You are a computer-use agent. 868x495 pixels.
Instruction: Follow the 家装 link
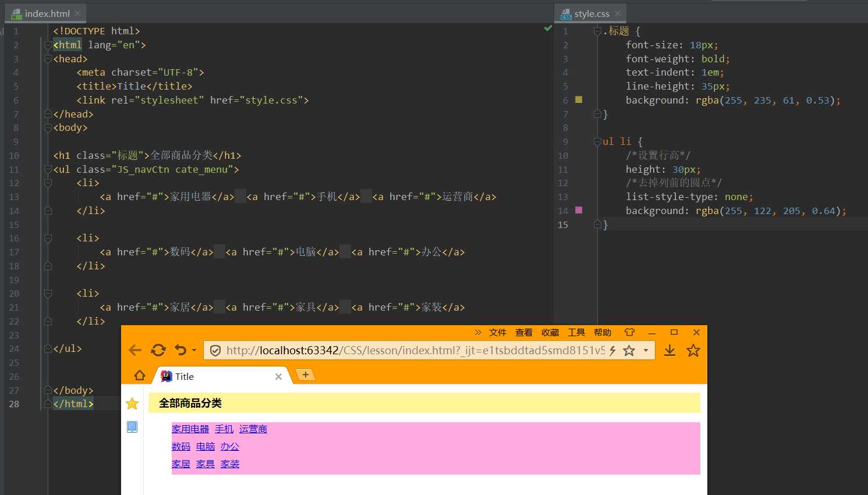(x=230, y=464)
